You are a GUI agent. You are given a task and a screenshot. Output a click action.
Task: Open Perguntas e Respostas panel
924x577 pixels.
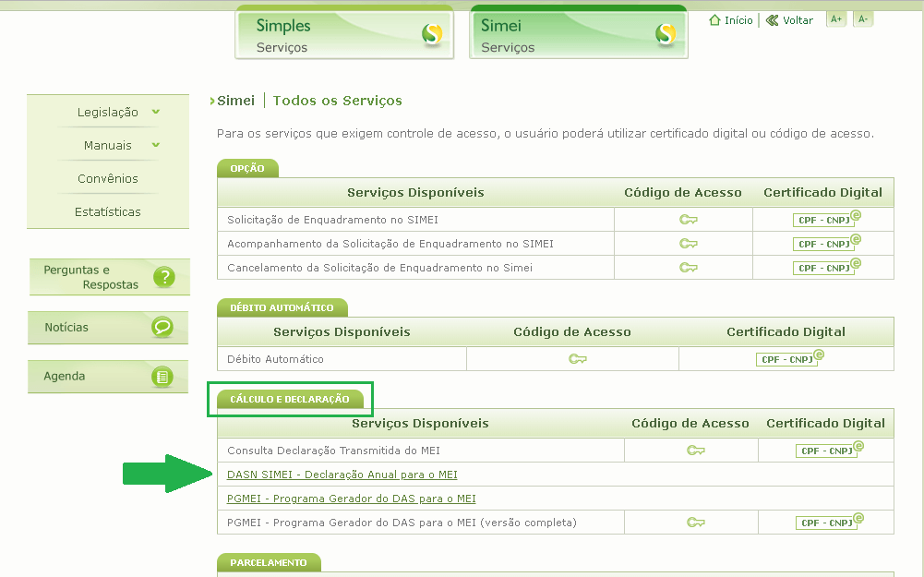[x=109, y=277]
